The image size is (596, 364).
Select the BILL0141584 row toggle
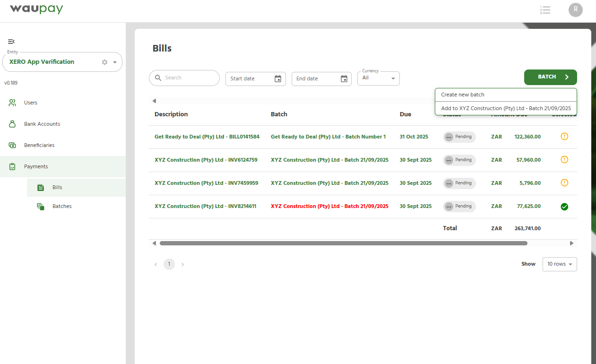pyautogui.click(x=564, y=136)
